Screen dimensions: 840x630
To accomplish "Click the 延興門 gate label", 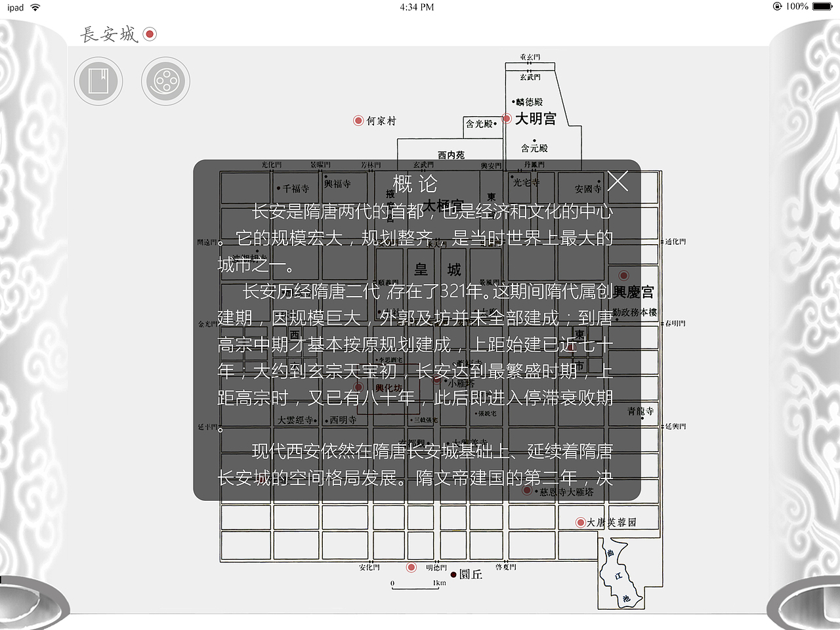I will 675,427.
